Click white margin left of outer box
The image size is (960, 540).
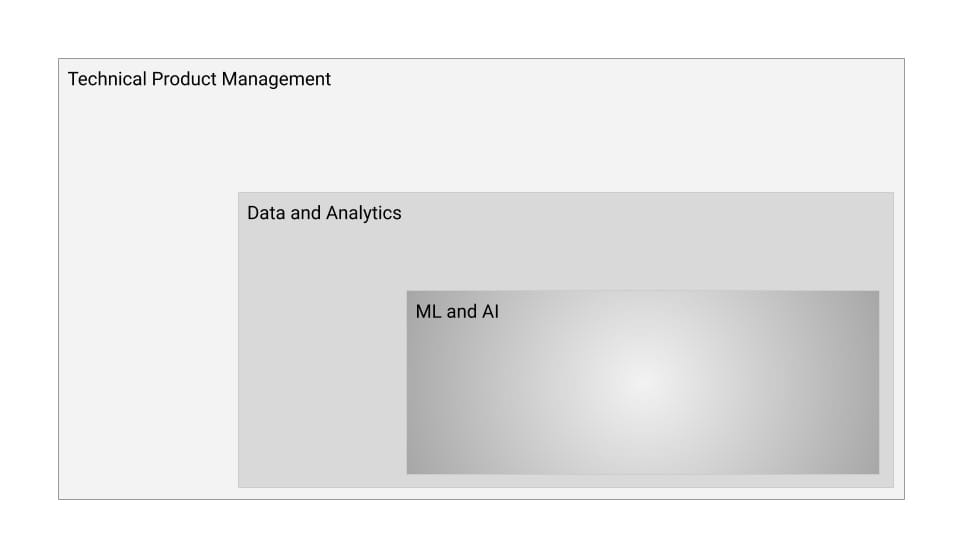point(28,280)
